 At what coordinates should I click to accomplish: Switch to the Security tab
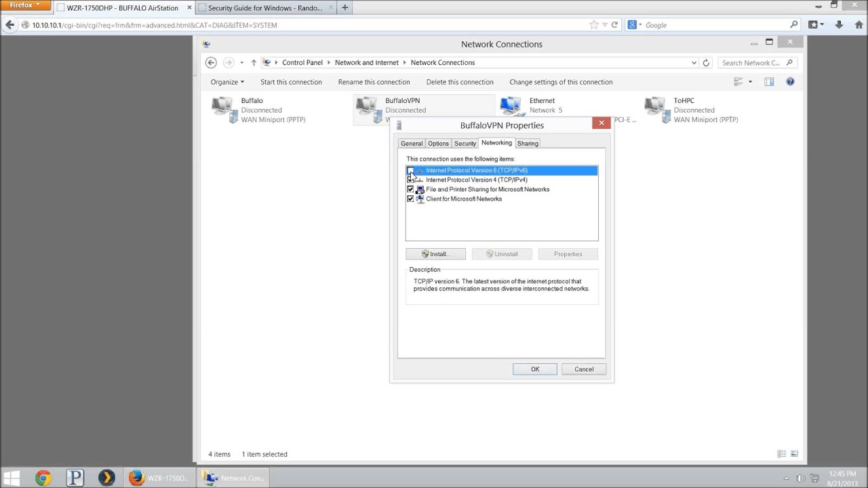[x=465, y=144]
